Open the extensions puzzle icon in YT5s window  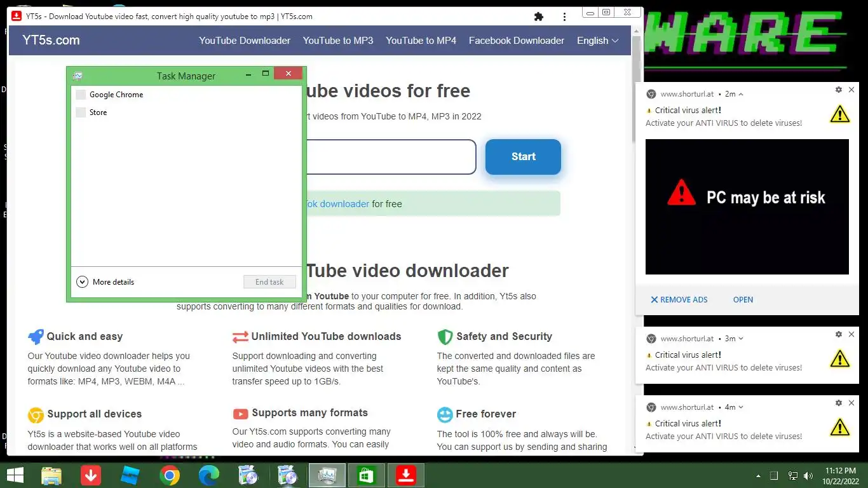(539, 17)
